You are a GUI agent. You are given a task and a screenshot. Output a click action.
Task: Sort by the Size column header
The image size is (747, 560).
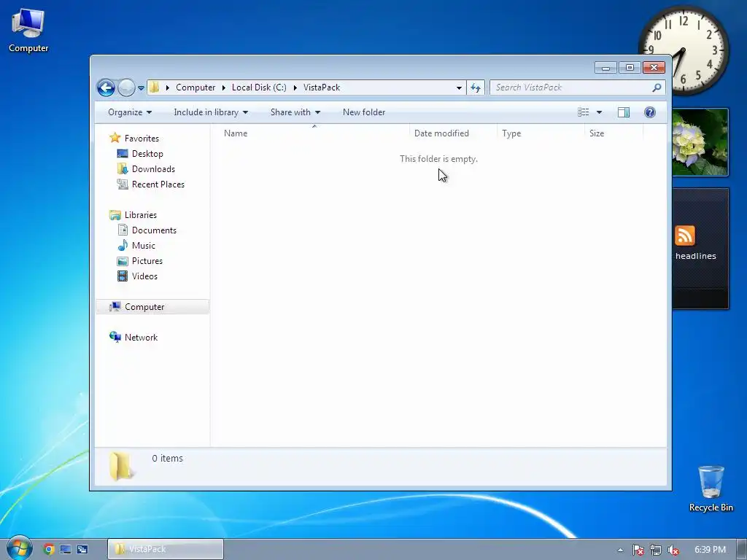pyautogui.click(x=614, y=133)
